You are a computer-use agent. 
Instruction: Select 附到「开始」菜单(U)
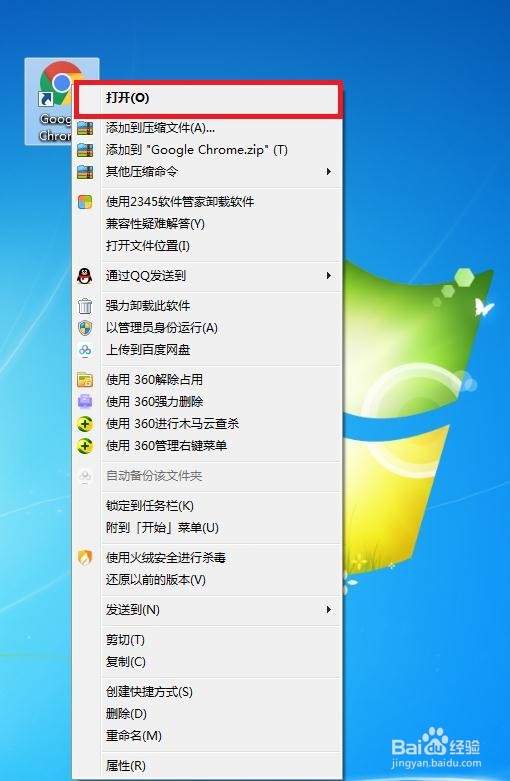[x=208, y=527]
